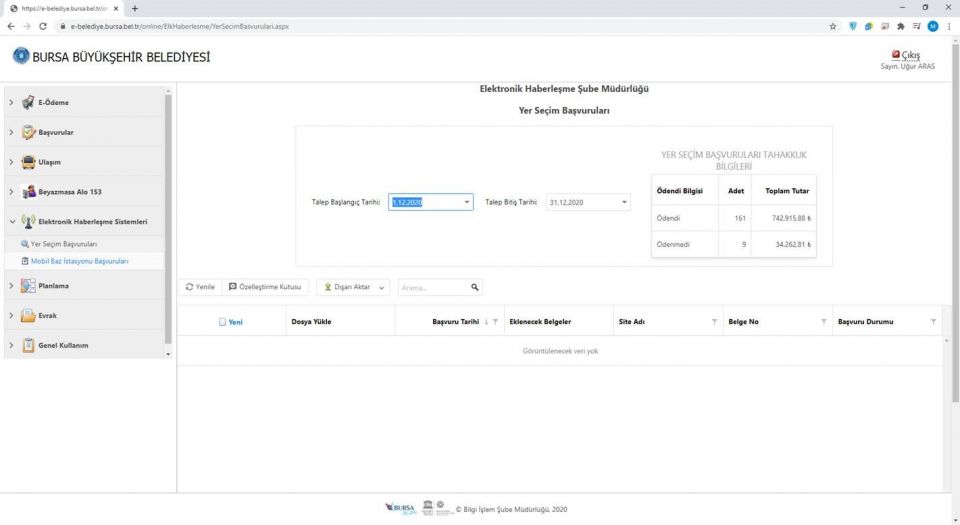
Task: Open the Talep Bitiş Tarihi date dropdown
Action: pyautogui.click(x=625, y=202)
